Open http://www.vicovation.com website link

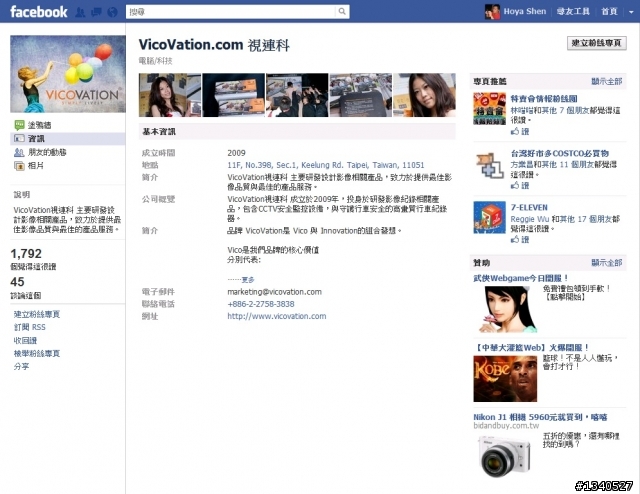(x=277, y=316)
